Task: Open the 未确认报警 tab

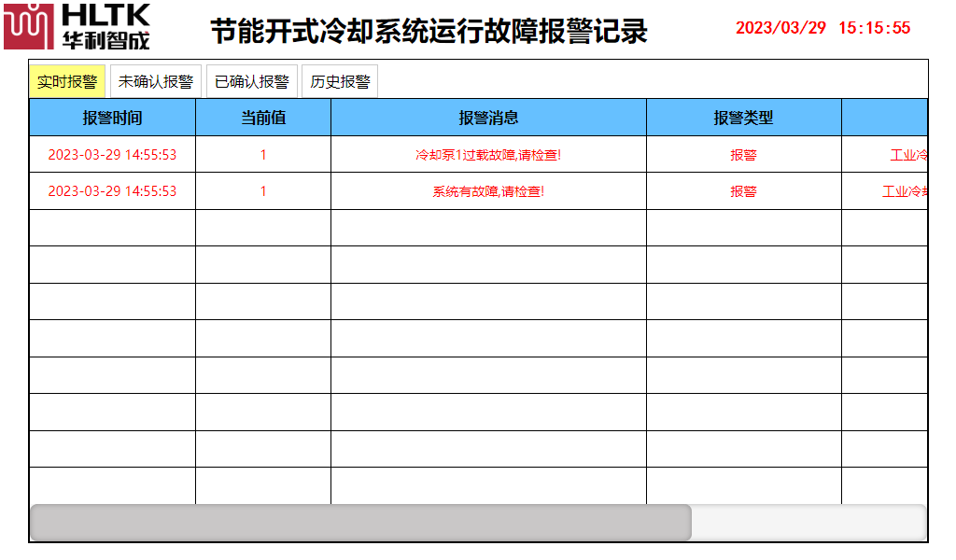Action: (155, 81)
